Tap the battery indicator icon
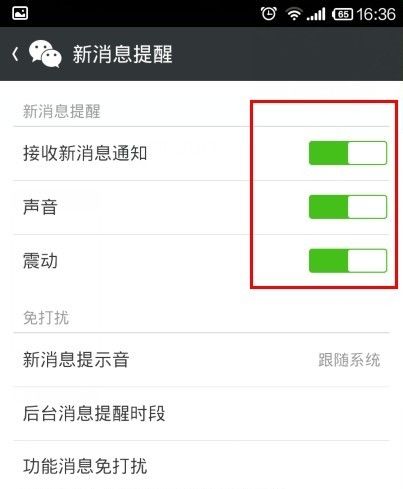Viewport: 403px width, 489px height. coord(342,14)
